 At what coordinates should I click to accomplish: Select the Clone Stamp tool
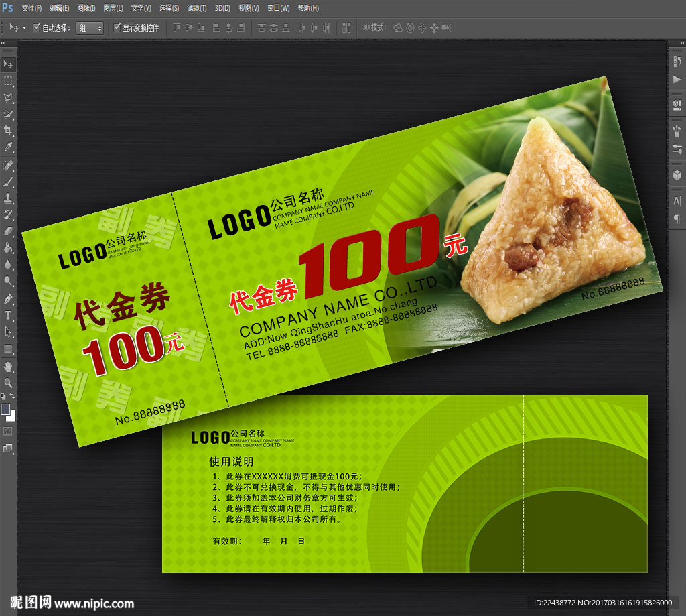(8, 198)
